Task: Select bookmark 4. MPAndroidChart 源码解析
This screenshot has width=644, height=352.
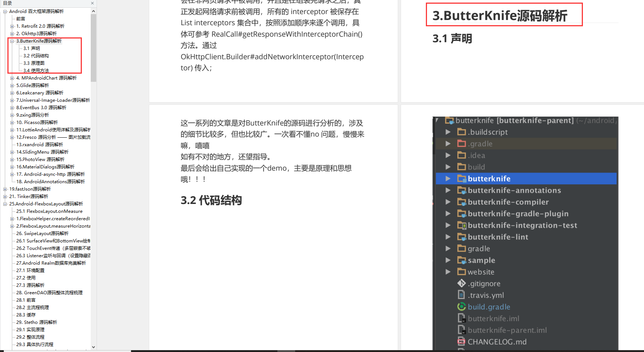Action: click(46, 78)
